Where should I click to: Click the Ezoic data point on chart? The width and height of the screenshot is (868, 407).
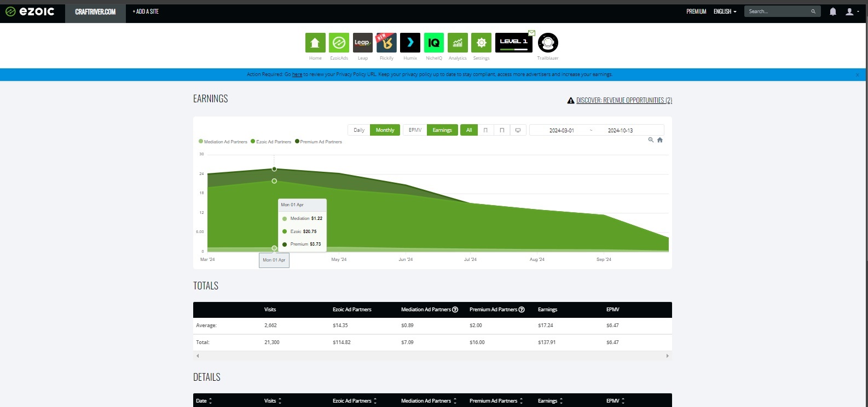[274, 181]
